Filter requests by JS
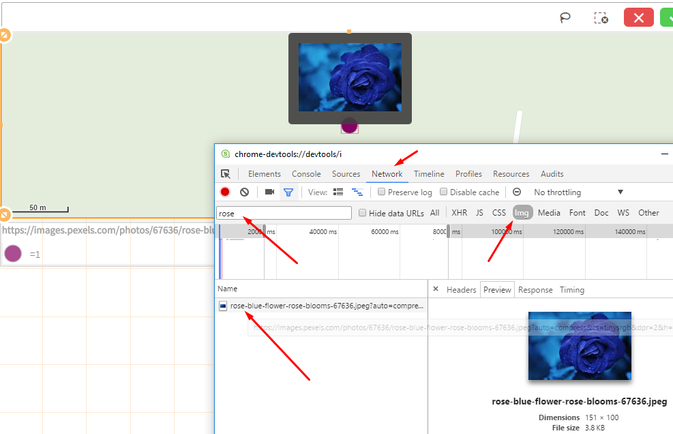673x434 pixels. pyautogui.click(x=479, y=212)
